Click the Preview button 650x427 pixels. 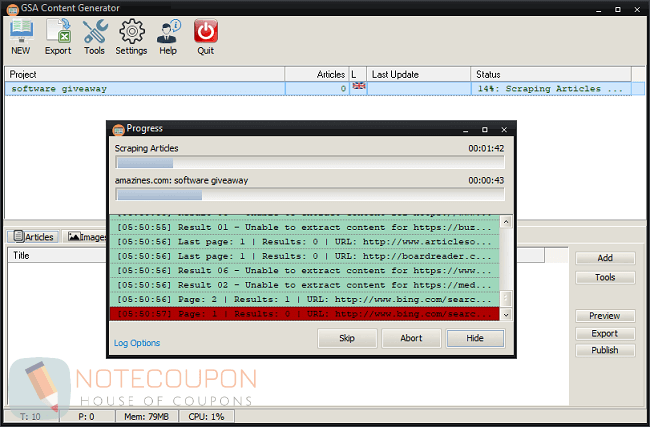coord(605,316)
